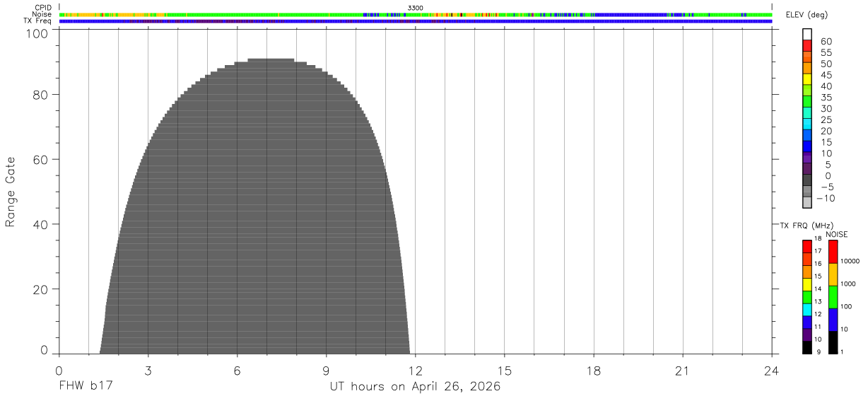Click the 12 tick label on the UT hours axis

[x=415, y=371]
